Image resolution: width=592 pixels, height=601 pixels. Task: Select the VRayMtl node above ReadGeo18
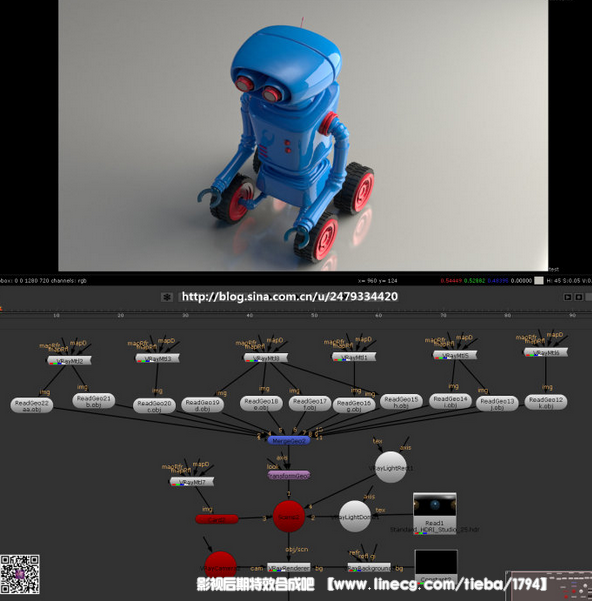tap(266, 358)
